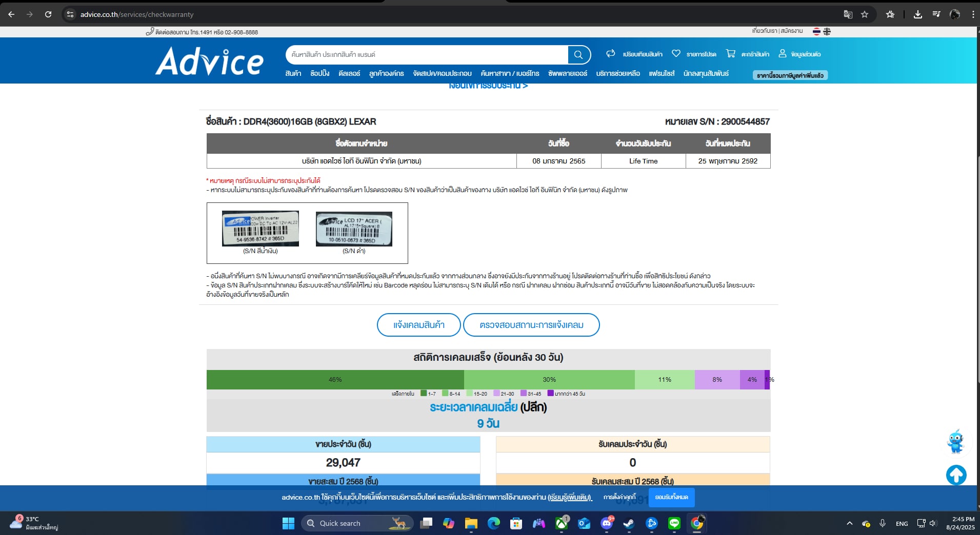Bookmark this page with star icon
The image size is (980, 535).
(865, 14)
